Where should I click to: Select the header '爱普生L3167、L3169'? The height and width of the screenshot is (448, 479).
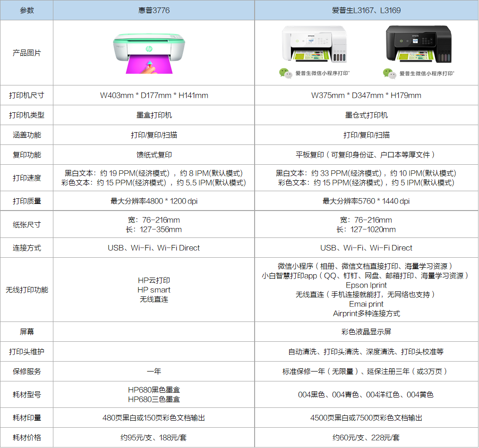coord(366,10)
